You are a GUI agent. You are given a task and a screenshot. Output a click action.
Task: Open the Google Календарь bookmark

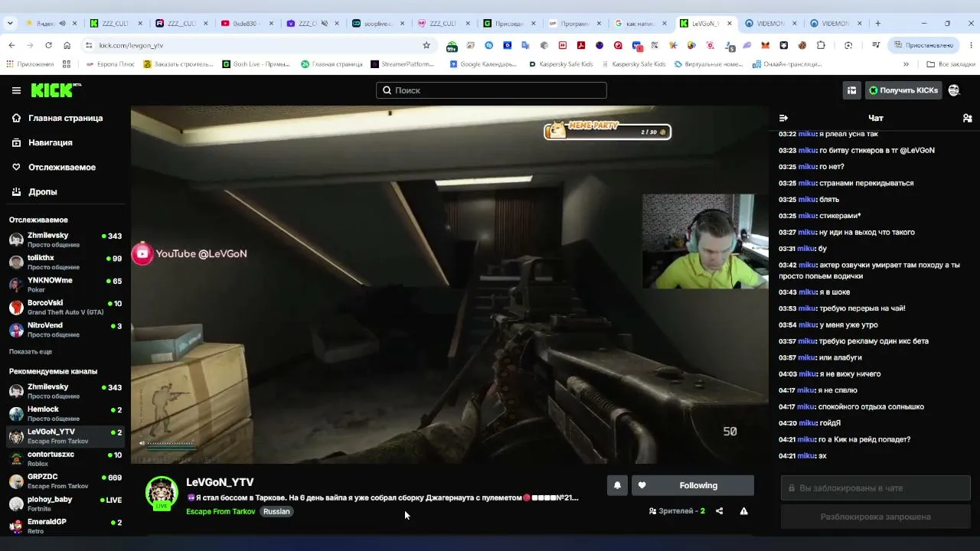click(x=482, y=64)
